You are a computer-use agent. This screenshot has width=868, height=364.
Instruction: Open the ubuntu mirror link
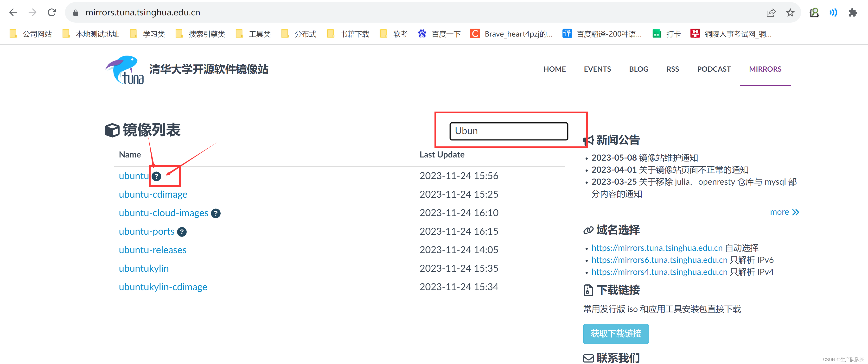pyautogui.click(x=134, y=176)
